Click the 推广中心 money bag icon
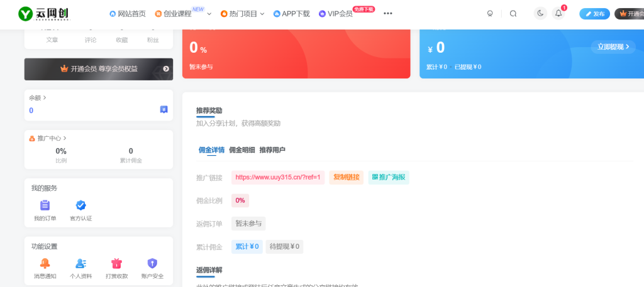Image resolution: width=644 pixels, height=287 pixels. click(32, 139)
